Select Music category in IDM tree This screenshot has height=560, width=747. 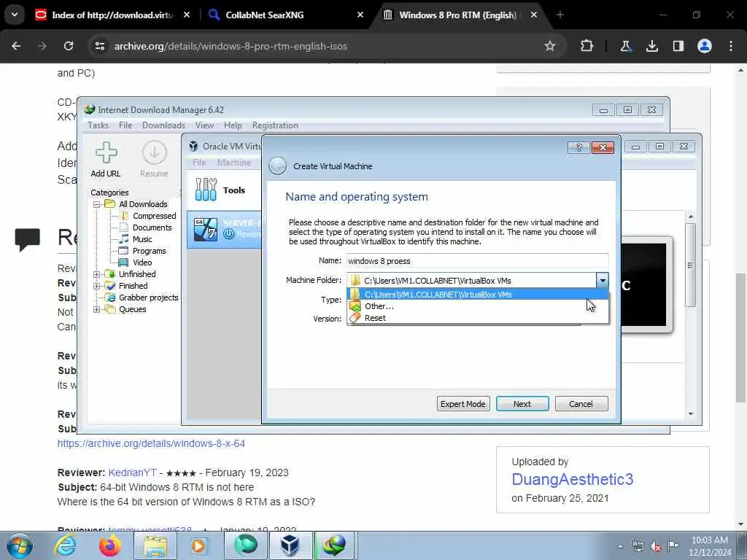[142, 239]
